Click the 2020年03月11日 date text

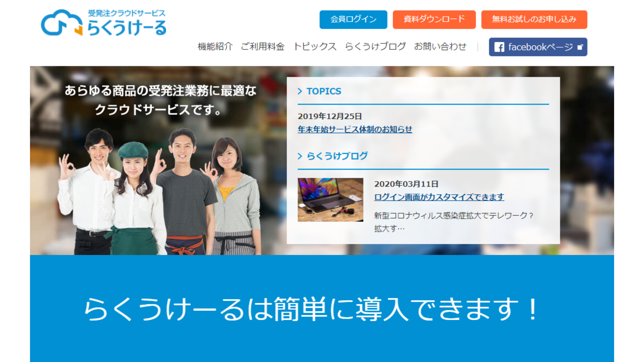pyautogui.click(x=406, y=184)
